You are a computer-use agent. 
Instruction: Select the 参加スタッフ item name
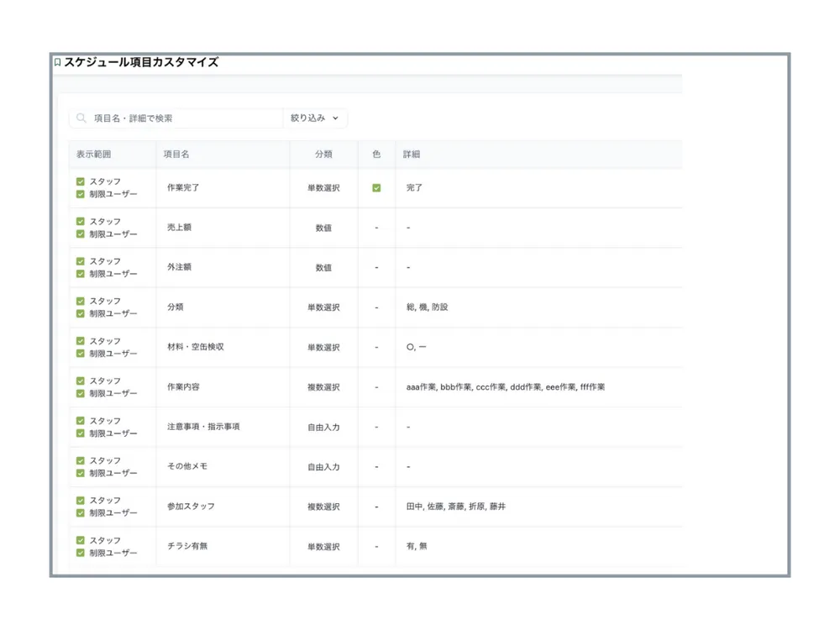192,507
